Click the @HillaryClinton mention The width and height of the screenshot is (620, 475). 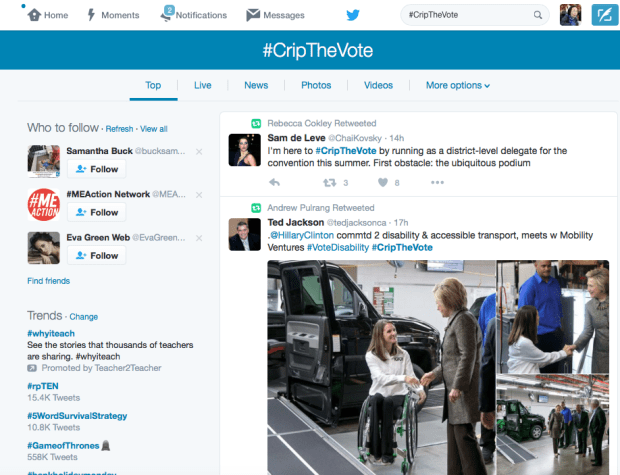click(302, 235)
